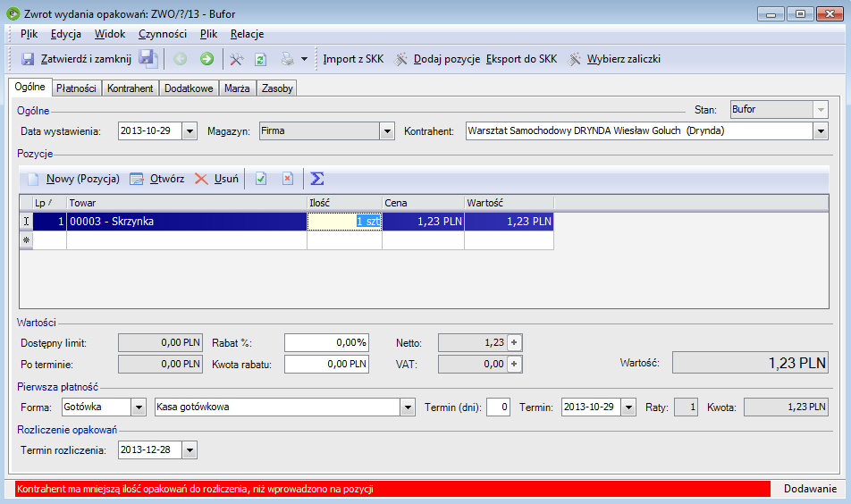Expand the Forma Gotówka dropdown arrow
This screenshot has height=504, width=851.
coord(139,407)
